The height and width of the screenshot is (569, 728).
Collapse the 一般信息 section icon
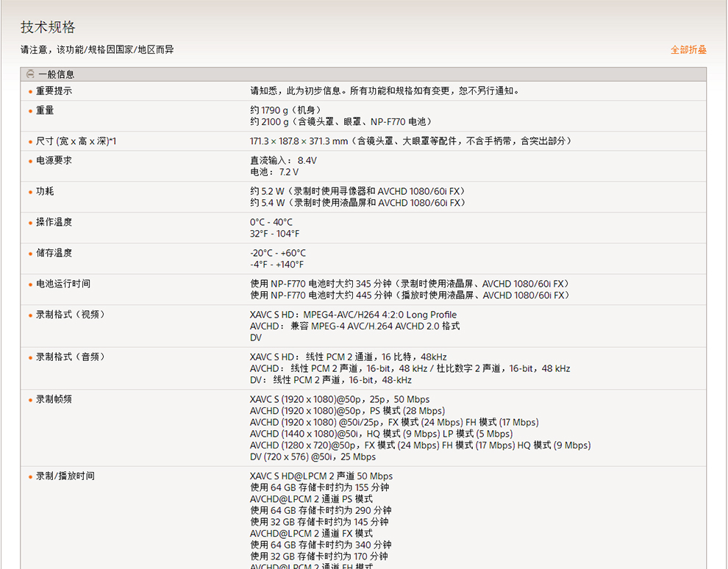pos(30,74)
